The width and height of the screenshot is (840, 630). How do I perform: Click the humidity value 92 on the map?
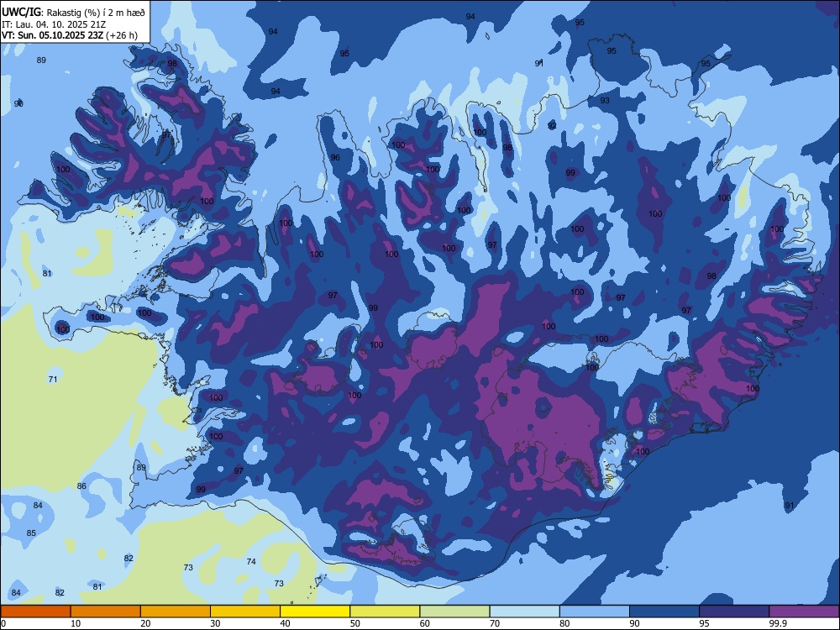553,126
